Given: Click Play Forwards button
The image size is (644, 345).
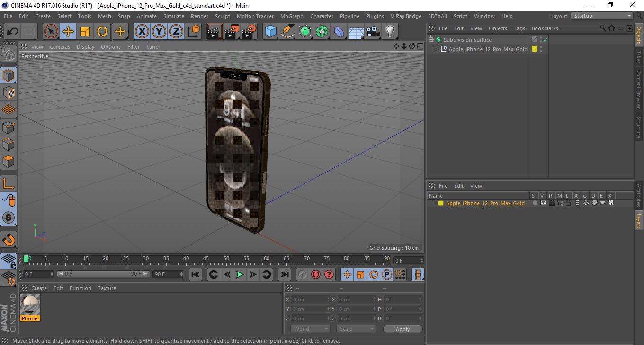Looking at the screenshot, I should (240, 274).
